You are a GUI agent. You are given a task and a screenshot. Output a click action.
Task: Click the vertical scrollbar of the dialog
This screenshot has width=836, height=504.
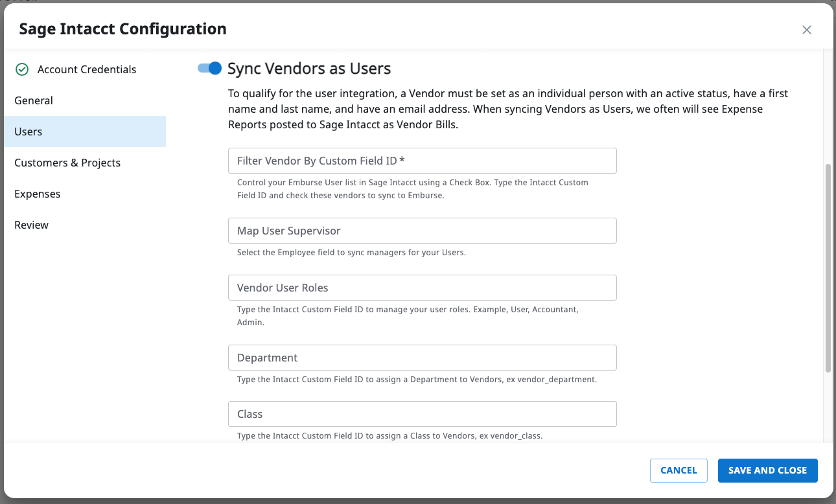point(828,268)
